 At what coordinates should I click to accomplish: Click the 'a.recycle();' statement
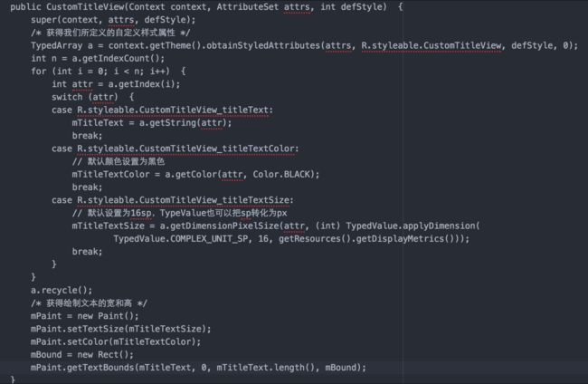(x=62, y=290)
